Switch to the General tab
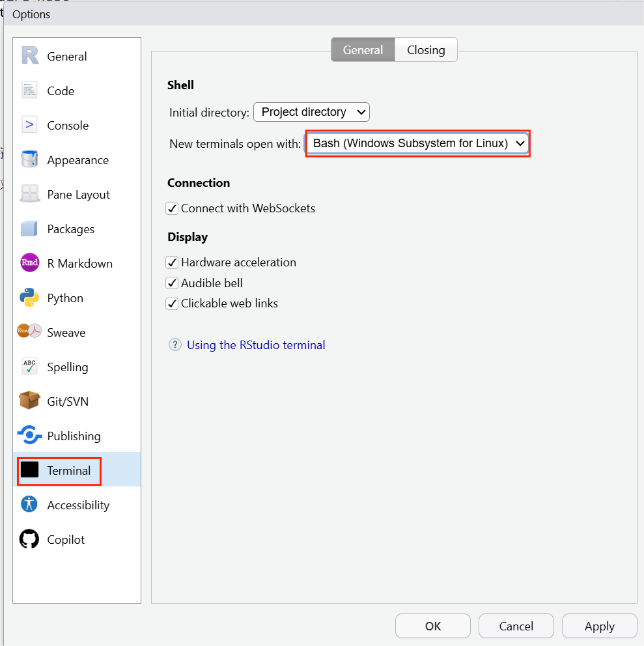Screen dimensions: 644x646 (363, 50)
